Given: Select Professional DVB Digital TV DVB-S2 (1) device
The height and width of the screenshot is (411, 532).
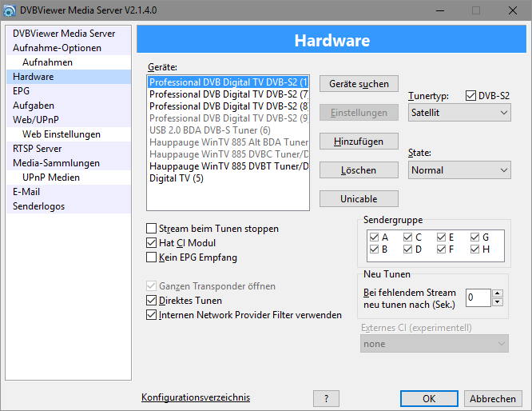Looking at the screenshot, I should [x=228, y=82].
